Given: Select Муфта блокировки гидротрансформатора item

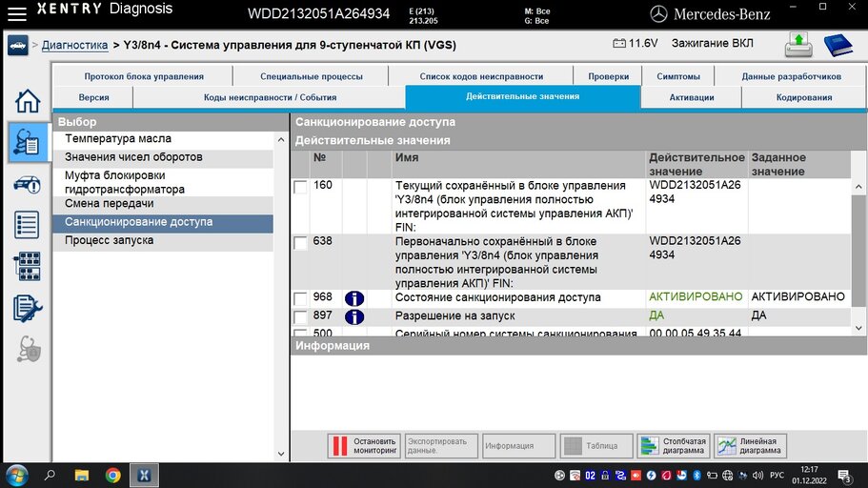Looking at the screenshot, I should [x=163, y=182].
